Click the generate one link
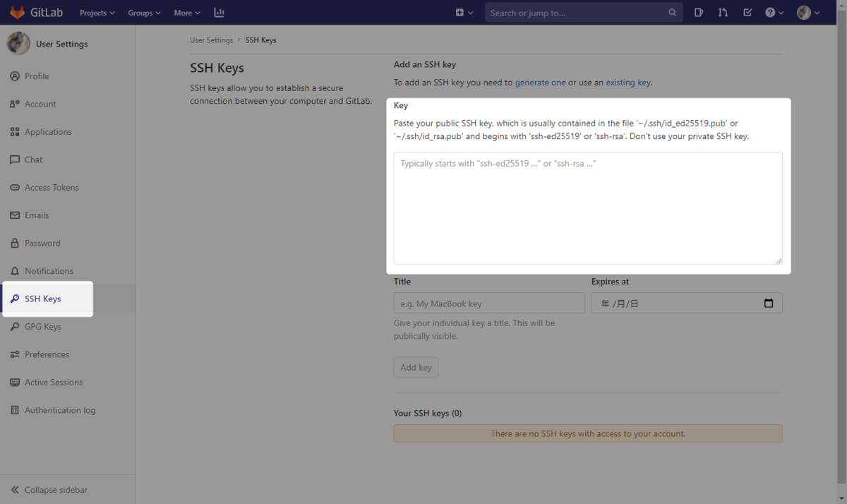 [x=540, y=82]
